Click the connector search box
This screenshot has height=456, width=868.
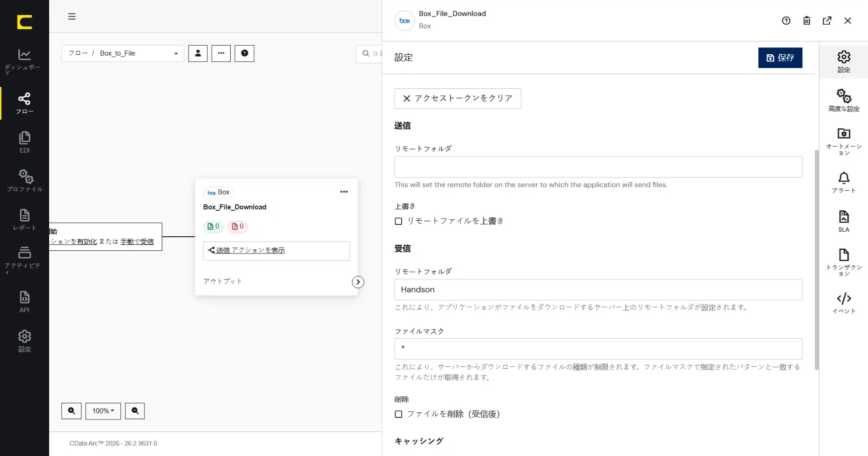point(369,54)
